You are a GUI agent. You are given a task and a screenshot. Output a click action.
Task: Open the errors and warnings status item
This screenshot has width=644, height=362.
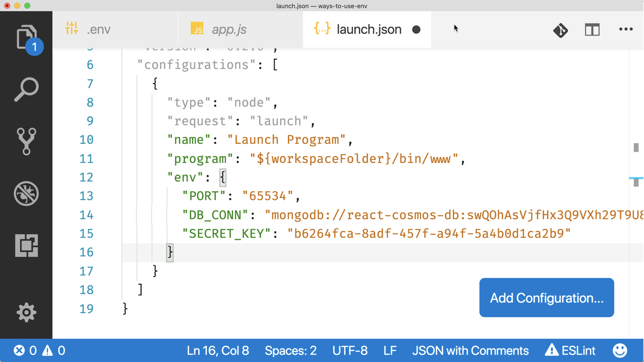tap(39, 350)
